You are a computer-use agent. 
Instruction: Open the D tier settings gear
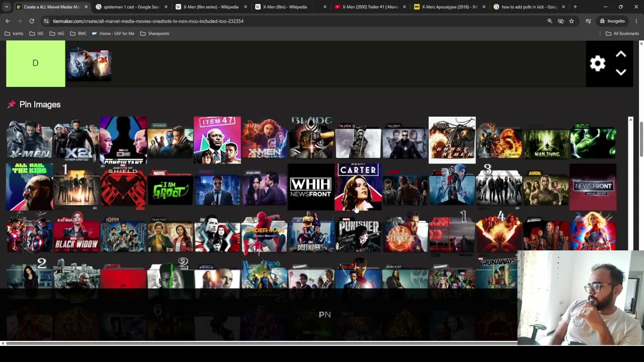tap(598, 63)
